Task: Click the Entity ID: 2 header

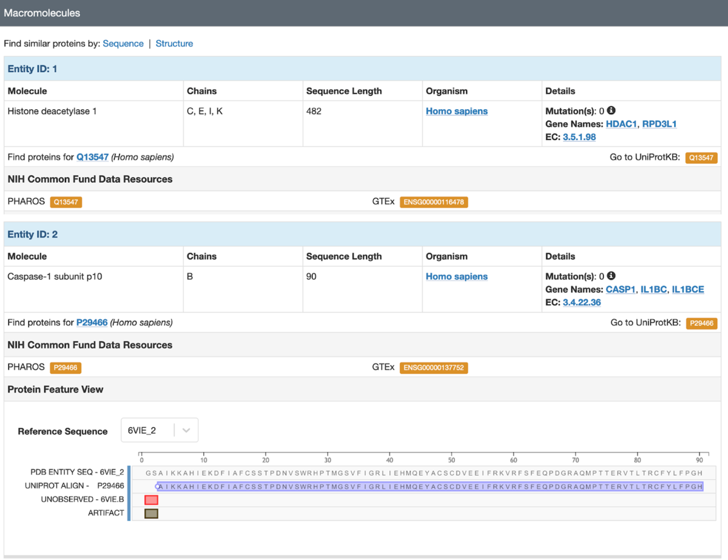Action: click(x=33, y=234)
